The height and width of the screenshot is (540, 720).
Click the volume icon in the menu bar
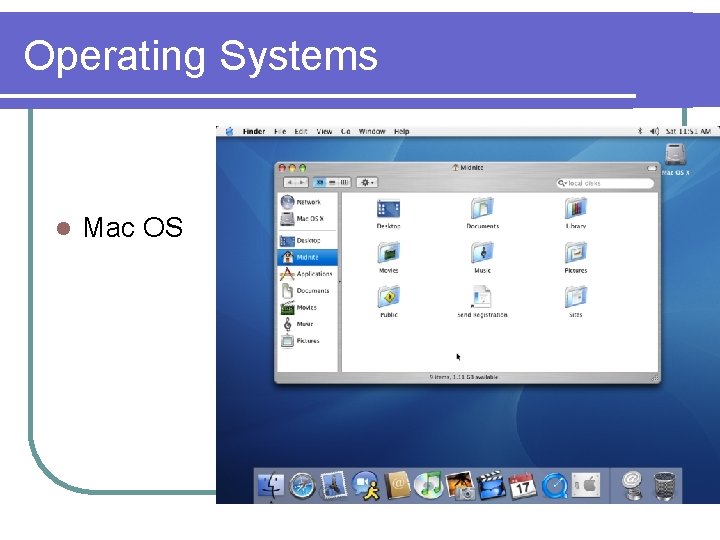(x=654, y=131)
